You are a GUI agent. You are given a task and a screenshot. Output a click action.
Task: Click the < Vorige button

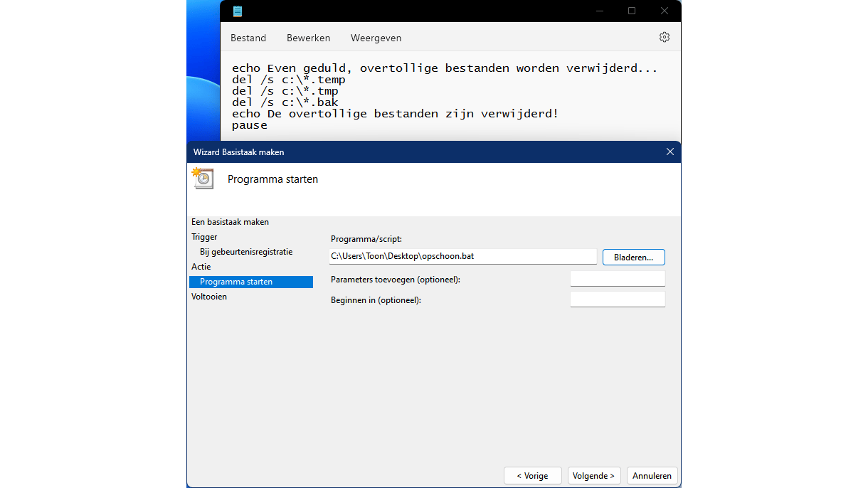532,475
